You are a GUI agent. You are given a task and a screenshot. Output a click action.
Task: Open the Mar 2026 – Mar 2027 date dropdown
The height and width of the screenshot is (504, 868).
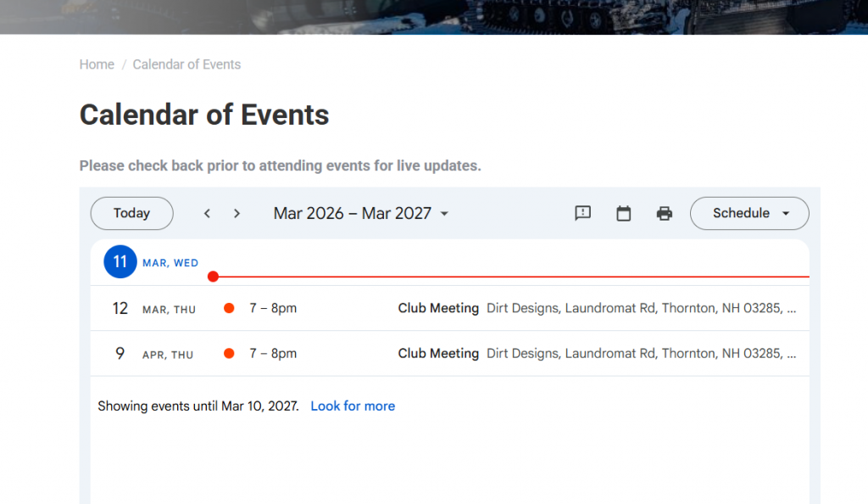pyautogui.click(x=360, y=213)
